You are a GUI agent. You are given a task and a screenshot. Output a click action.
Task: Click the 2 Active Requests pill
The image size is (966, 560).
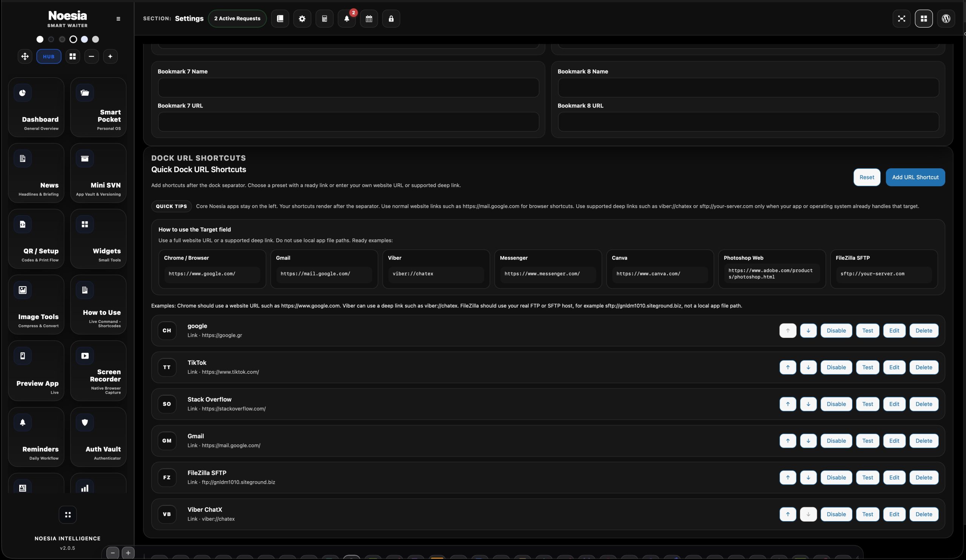(237, 18)
